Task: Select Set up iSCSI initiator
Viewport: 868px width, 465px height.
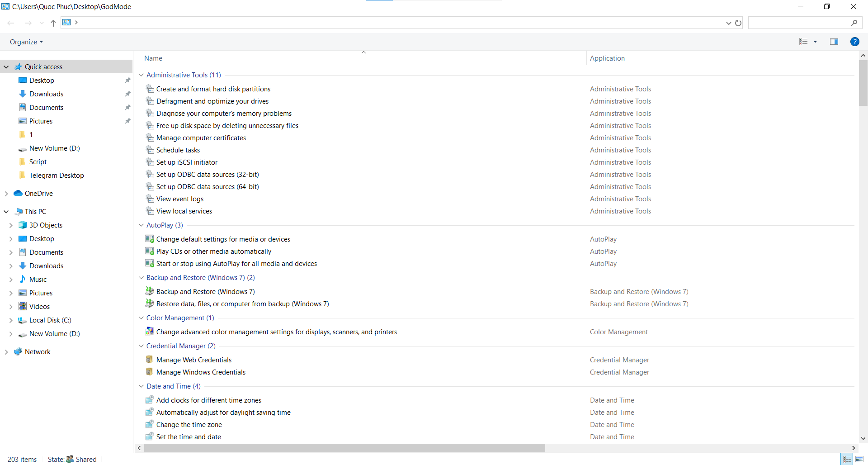Action: (187, 162)
